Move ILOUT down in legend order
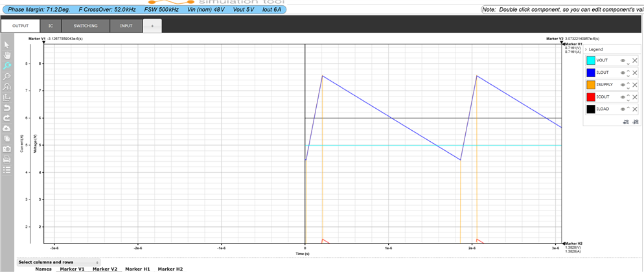Viewport: 644px width, 272px height. pos(628,76)
